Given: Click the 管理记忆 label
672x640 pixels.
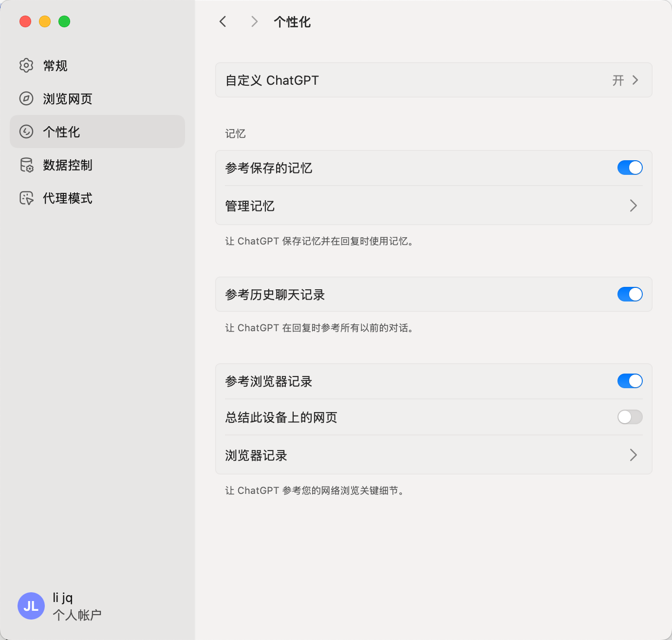Looking at the screenshot, I should (x=250, y=206).
